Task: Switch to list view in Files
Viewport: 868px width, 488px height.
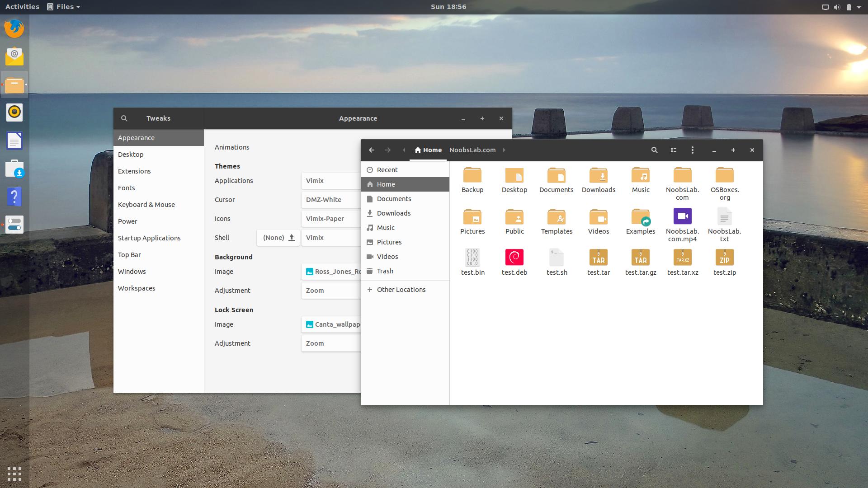Action: tap(674, 150)
